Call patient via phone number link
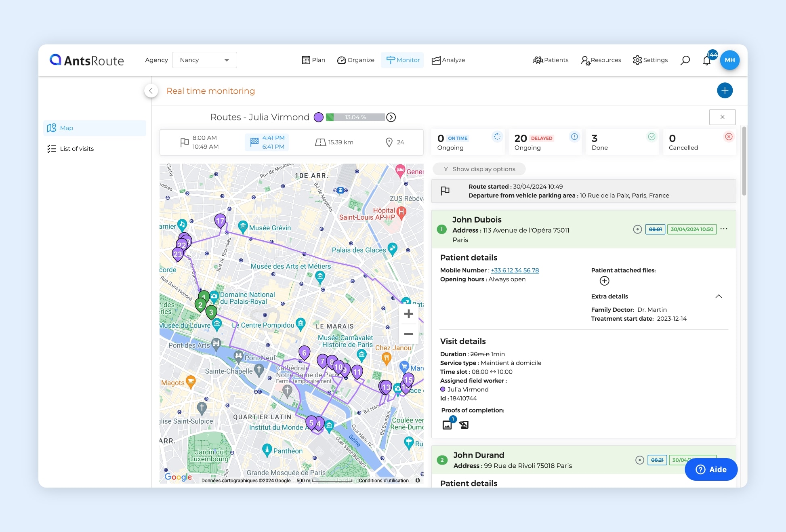The height and width of the screenshot is (532, 786). point(515,270)
